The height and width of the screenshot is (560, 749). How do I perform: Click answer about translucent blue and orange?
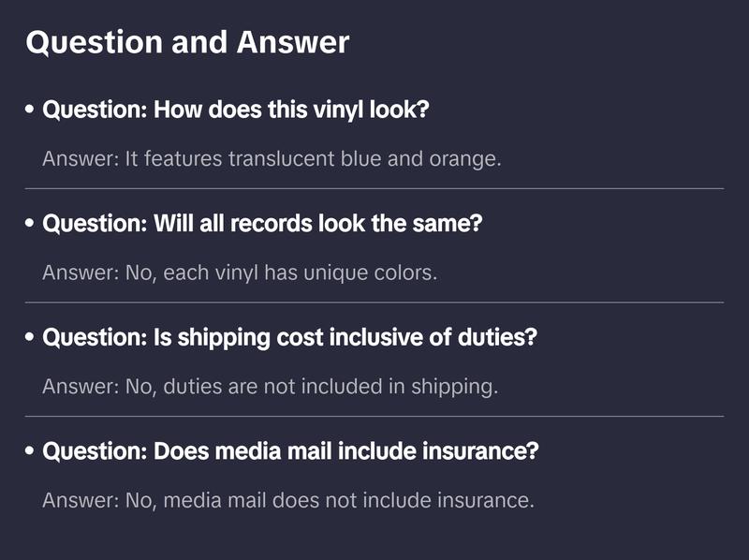click(x=272, y=159)
